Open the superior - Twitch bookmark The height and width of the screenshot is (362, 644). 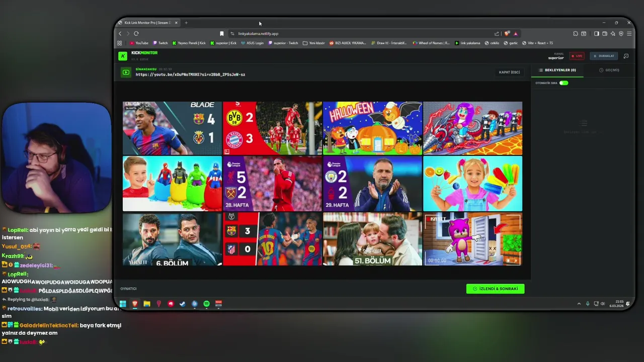point(284,43)
